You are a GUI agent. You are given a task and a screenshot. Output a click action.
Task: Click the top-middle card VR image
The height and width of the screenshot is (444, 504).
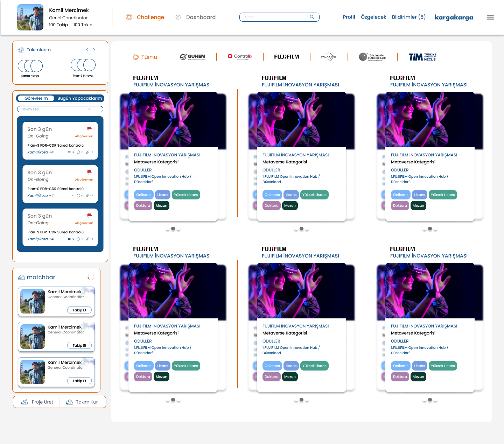301,119
